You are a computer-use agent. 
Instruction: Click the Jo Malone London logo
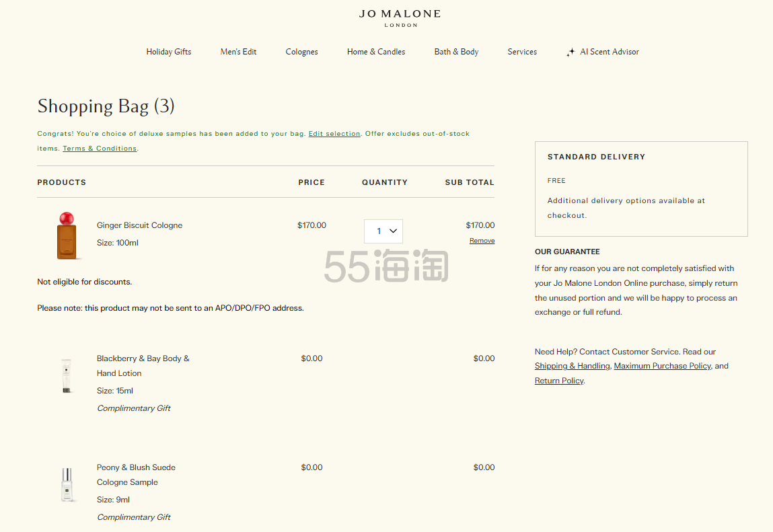tap(400, 17)
